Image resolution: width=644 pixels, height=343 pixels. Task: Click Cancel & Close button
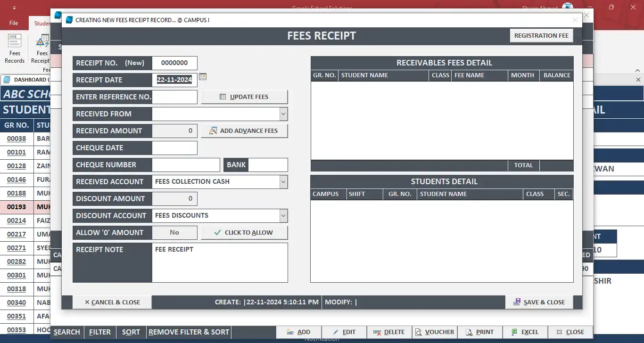click(x=112, y=302)
